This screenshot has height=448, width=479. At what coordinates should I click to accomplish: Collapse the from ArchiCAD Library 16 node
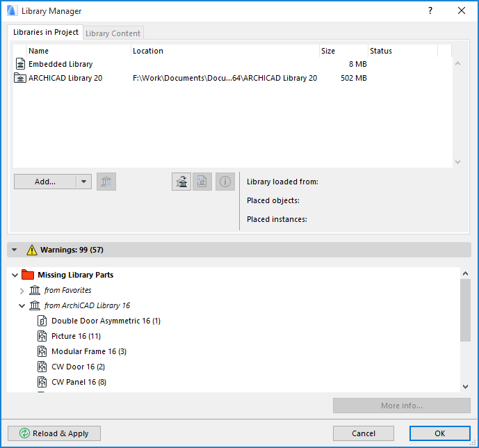click(x=22, y=305)
